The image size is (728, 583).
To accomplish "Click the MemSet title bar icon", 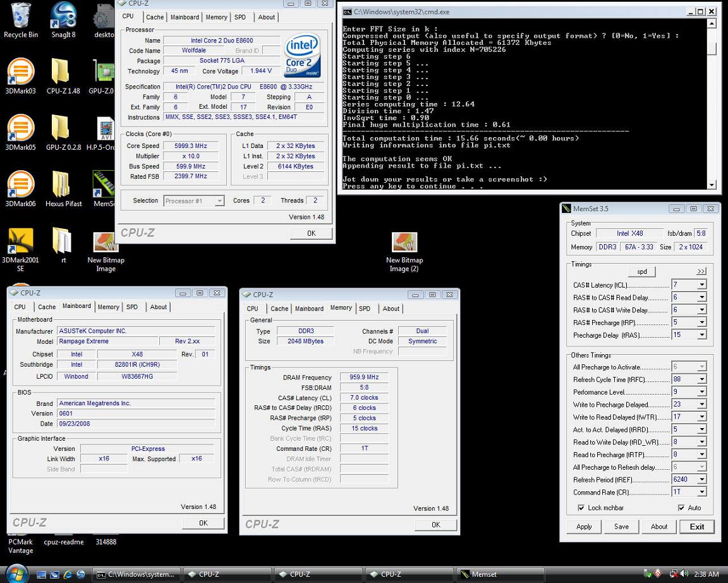I will (x=566, y=209).
